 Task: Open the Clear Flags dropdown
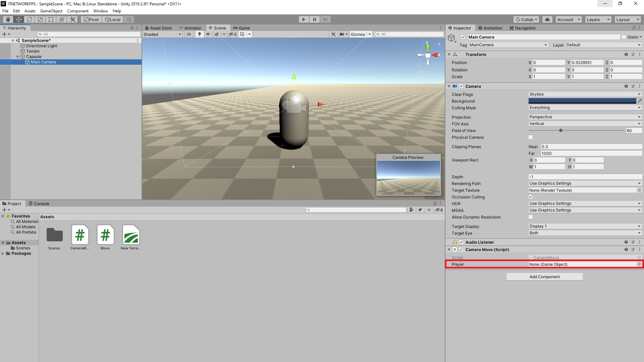[584, 94]
